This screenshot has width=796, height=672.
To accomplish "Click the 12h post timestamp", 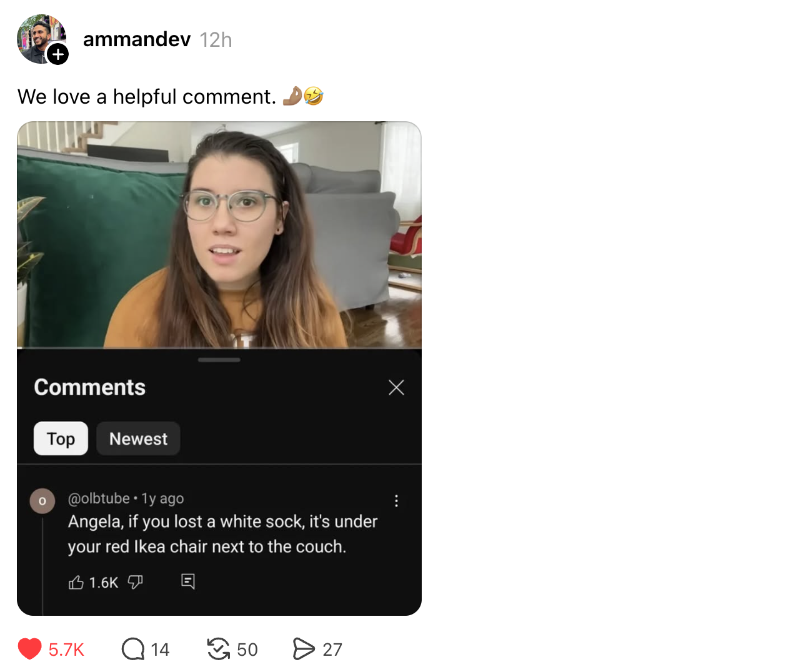I will (216, 40).
